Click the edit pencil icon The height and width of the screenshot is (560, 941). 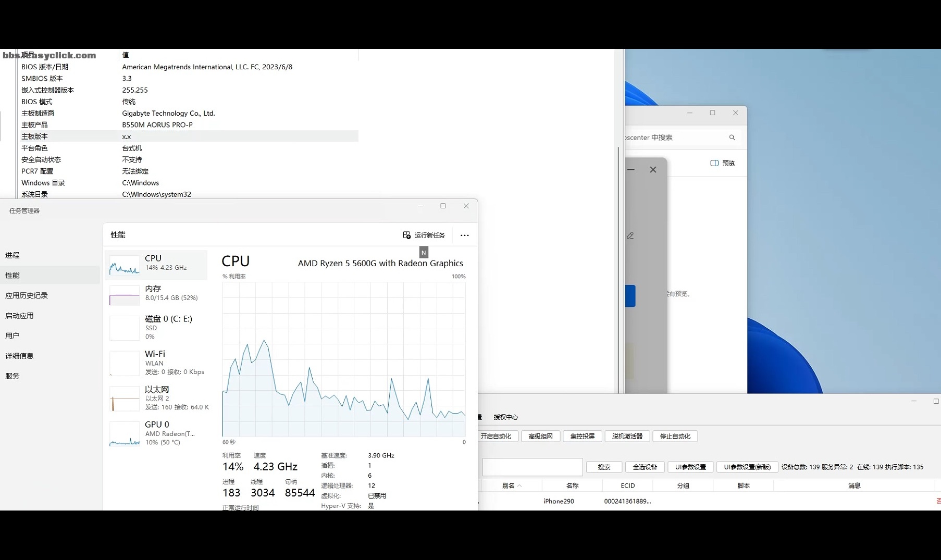(630, 236)
